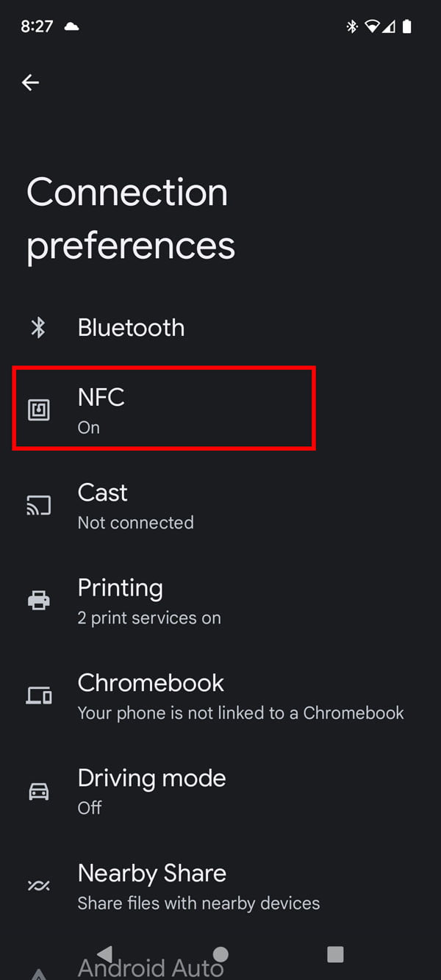The image size is (441, 980).
Task: Tap the NFC icon
Action: pos(38,409)
